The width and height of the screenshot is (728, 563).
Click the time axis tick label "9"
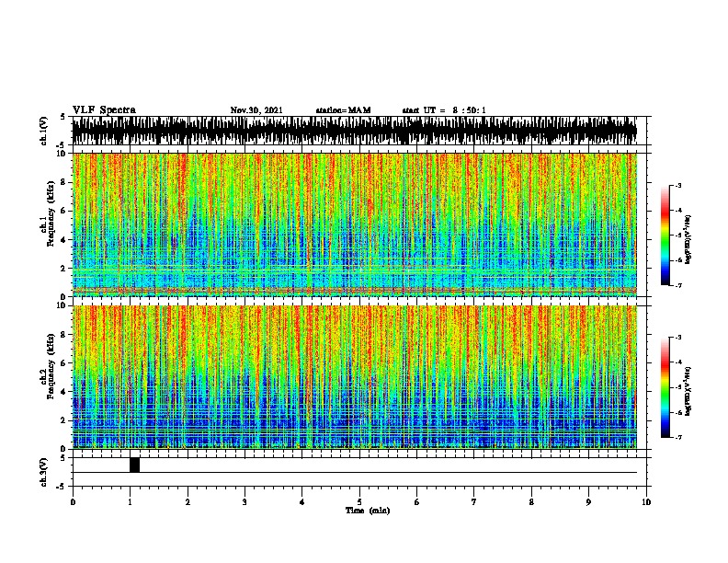[x=588, y=502]
